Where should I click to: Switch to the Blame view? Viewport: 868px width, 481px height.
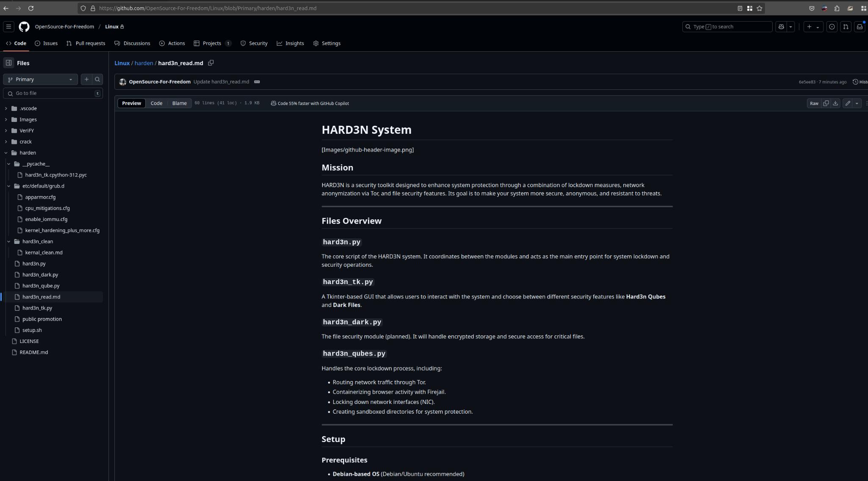click(x=179, y=103)
